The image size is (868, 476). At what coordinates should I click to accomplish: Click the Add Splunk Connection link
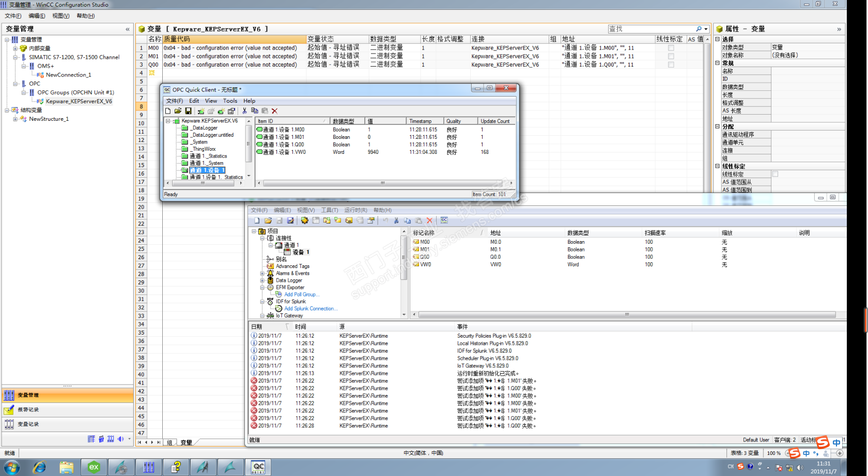pyautogui.click(x=311, y=309)
